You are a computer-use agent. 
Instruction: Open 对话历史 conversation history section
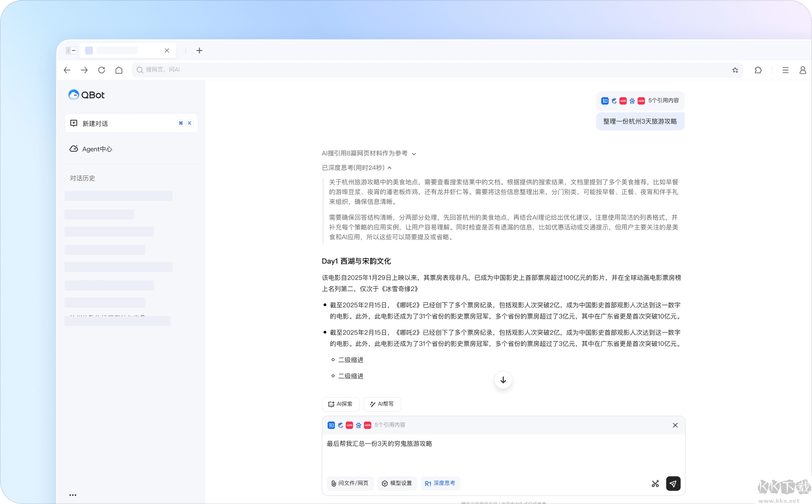coord(82,178)
